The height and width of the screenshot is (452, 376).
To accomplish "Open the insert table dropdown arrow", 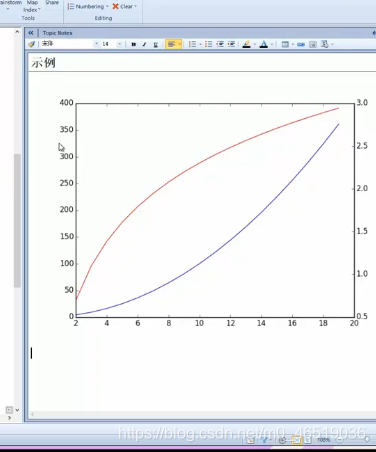I will coord(292,44).
